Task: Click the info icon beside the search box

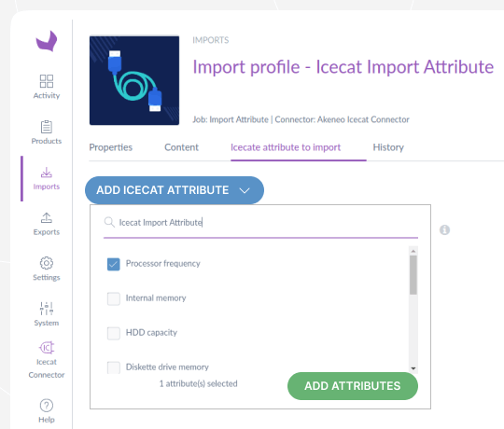Action: click(445, 230)
